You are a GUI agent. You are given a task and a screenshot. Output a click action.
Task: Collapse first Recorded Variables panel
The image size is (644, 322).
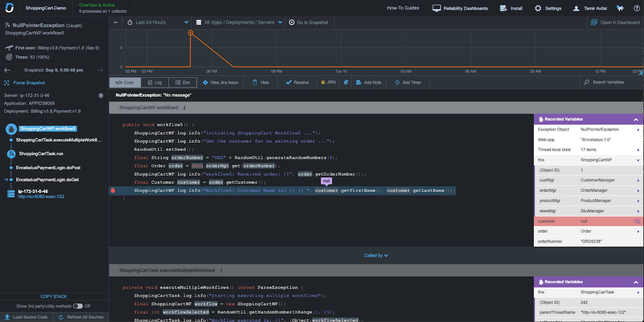click(x=636, y=119)
